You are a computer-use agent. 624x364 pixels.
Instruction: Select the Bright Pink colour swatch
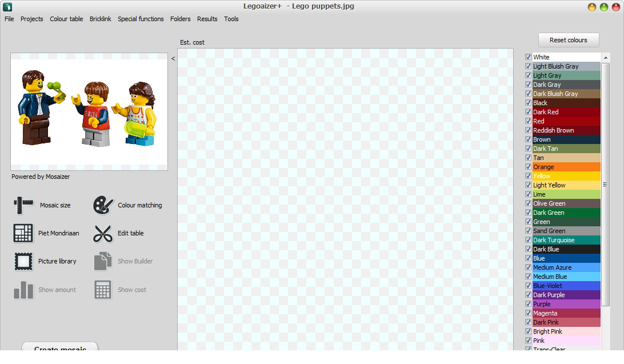pyautogui.click(x=566, y=331)
